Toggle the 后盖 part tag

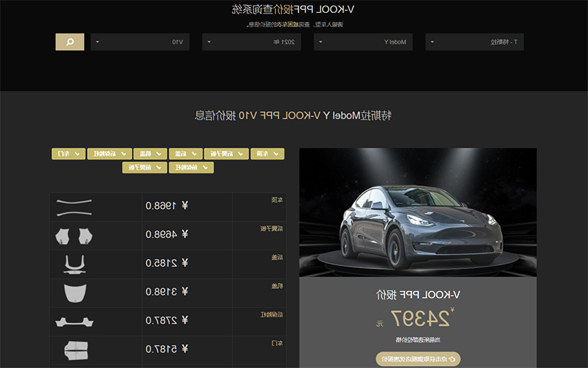click(185, 154)
